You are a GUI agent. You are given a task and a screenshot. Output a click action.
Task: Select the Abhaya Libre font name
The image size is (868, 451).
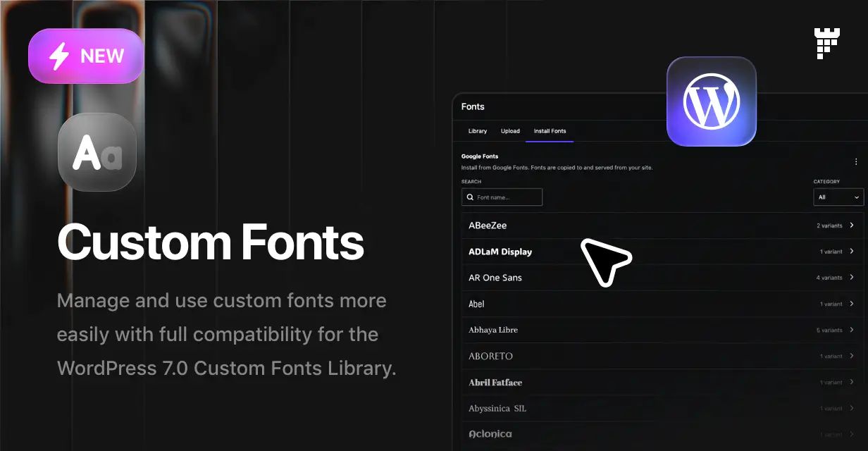(x=493, y=330)
